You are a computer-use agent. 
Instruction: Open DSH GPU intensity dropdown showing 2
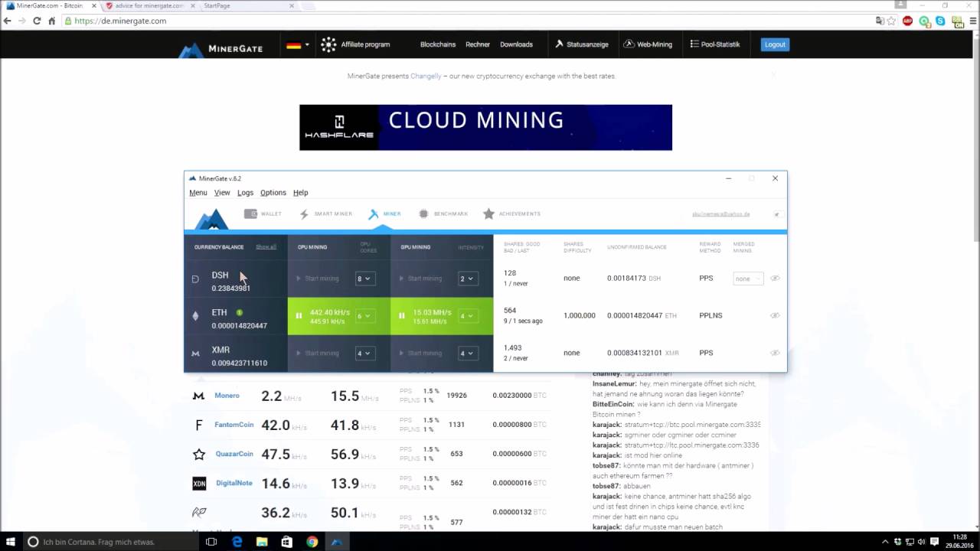[468, 279]
